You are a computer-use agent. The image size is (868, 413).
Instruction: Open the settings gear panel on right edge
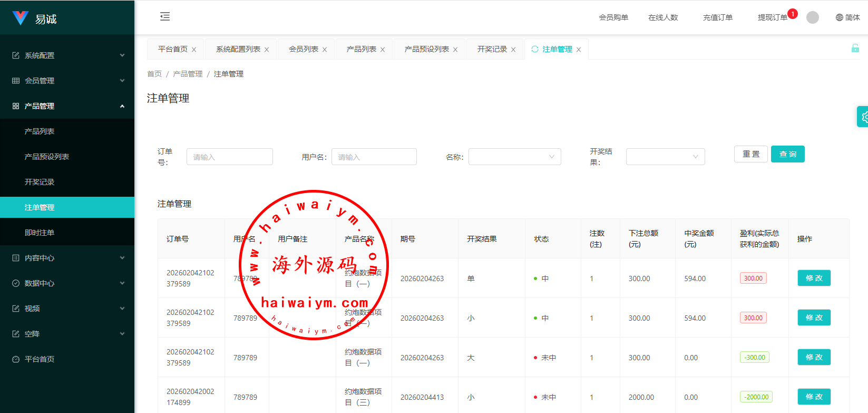tap(863, 117)
